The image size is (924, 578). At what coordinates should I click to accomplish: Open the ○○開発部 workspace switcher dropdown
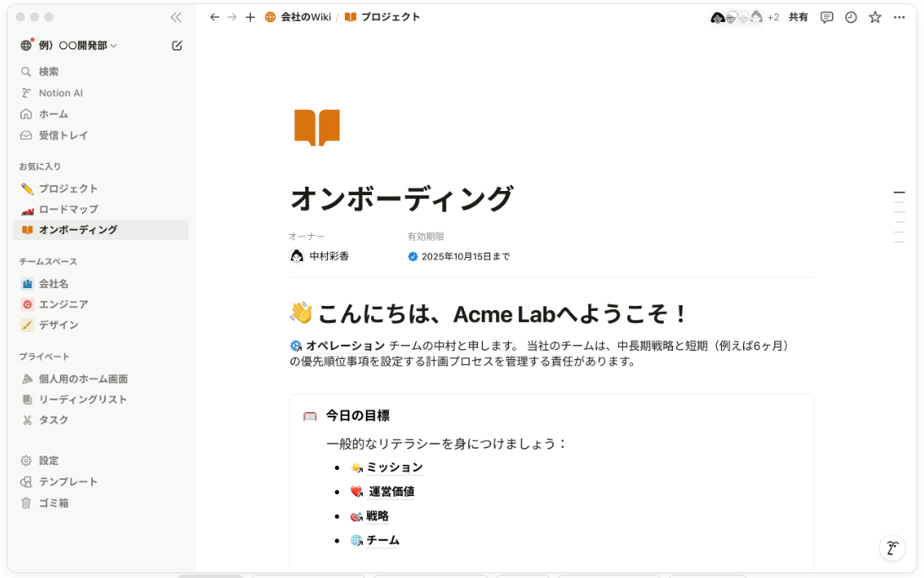pos(77,46)
